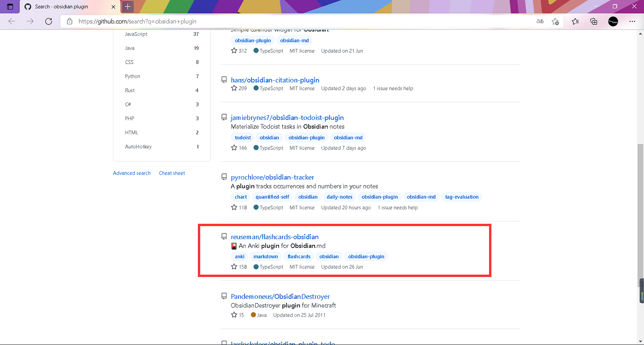Click repository icon beside reuseman/flashcards-obsidian
The width and height of the screenshot is (644, 345).
[224, 237]
